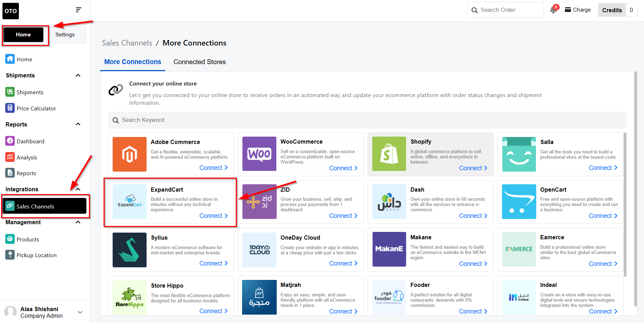Image resolution: width=644 pixels, height=323 pixels.
Task: Open the notifications bell
Action: tap(553, 10)
